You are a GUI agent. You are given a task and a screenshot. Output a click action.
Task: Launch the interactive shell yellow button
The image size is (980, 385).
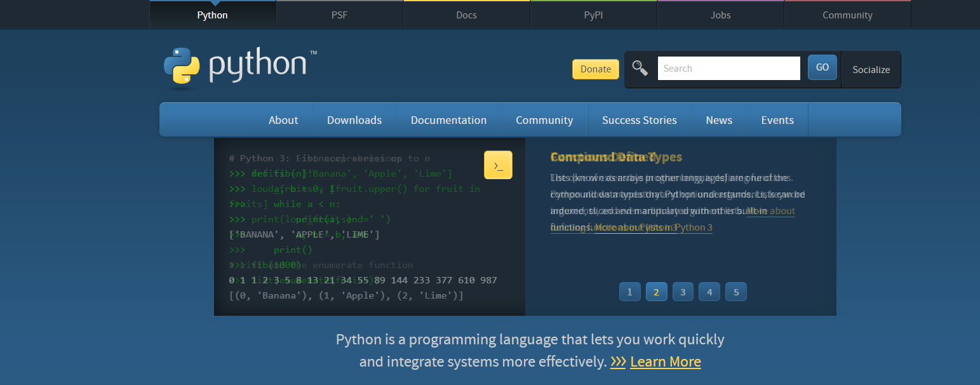pos(498,165)
